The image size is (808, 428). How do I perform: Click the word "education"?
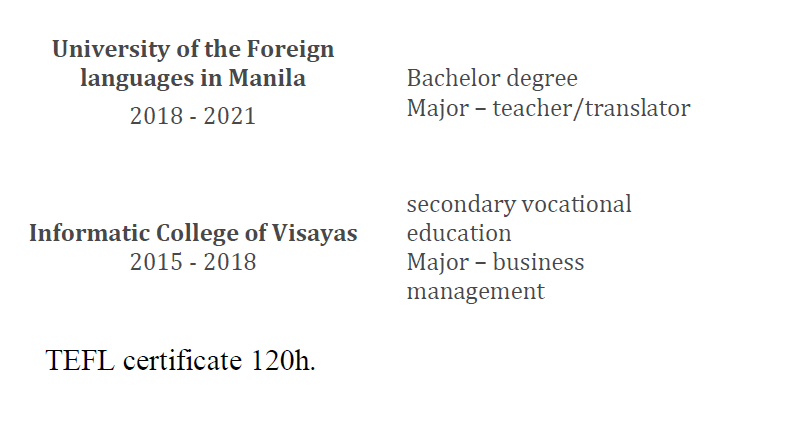coord(459,233)
